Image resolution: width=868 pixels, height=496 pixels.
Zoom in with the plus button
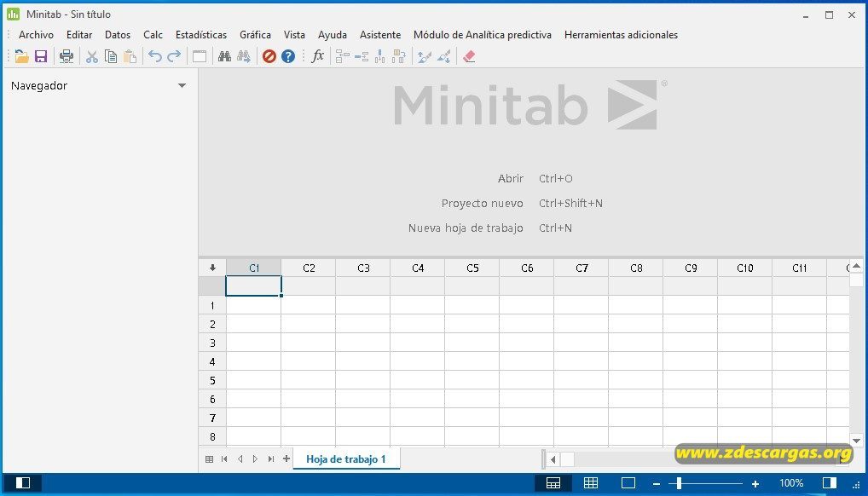tap(755, 483)
